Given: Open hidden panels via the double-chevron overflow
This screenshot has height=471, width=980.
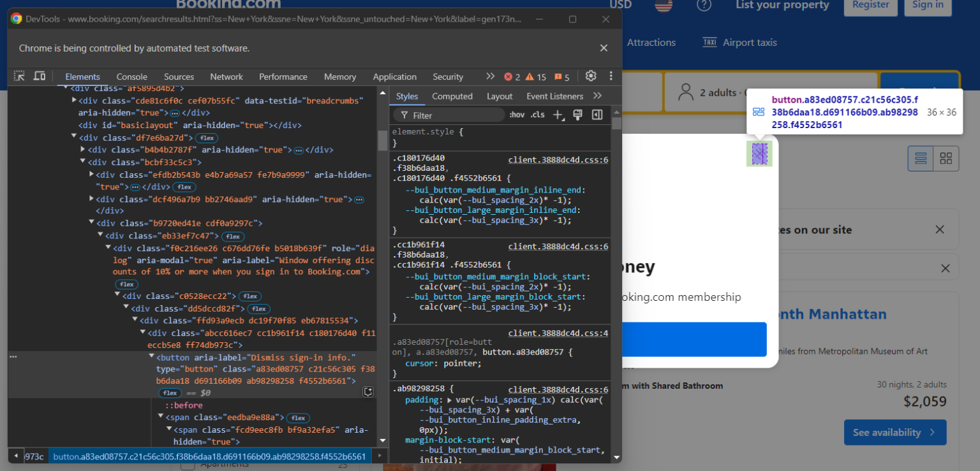Looking at the screenshot, I should tap(490, 76).
